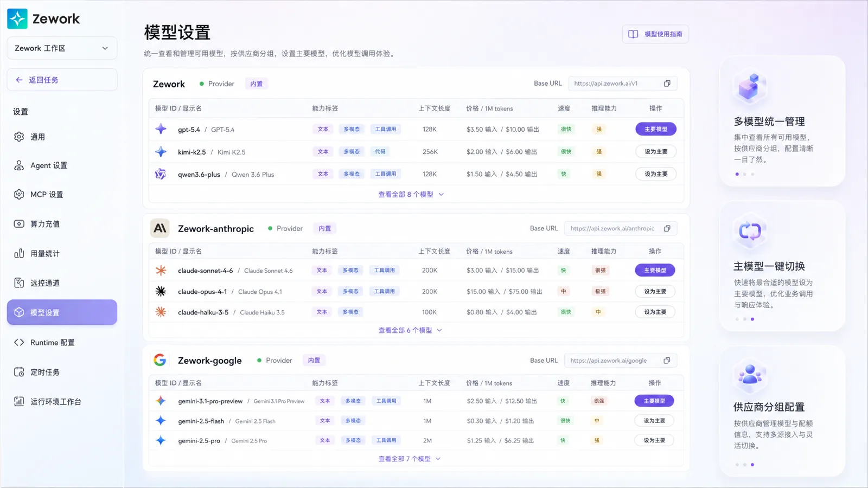Click 主要模型 button for claude-sonnet-4-6
Viewport: 868px width, 488px height.
coord(655,270)
